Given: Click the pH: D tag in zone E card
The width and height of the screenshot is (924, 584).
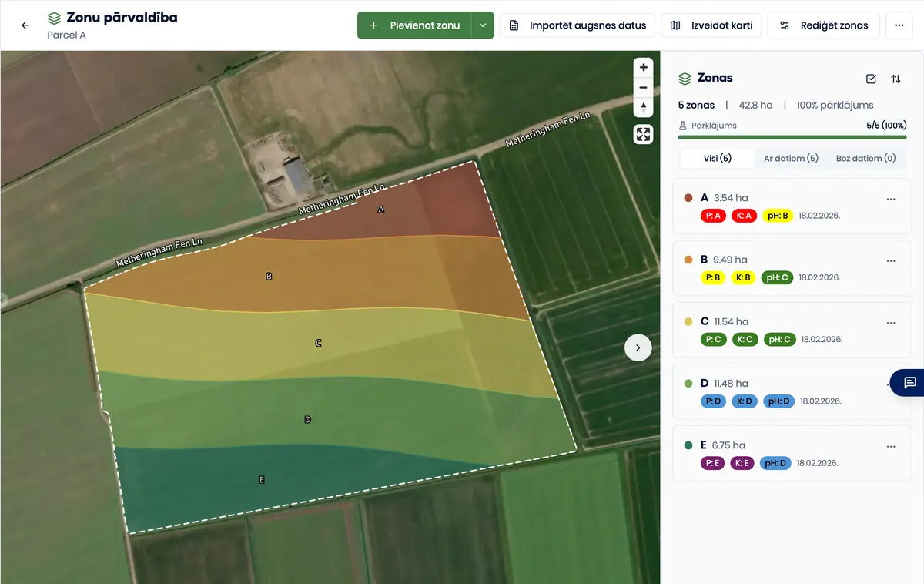Looking at the screenshot, I should point(775,463).
